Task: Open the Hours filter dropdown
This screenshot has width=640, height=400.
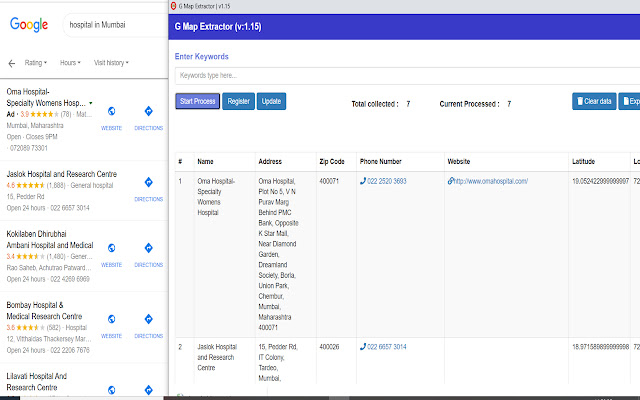Action: [x=70, y=63]
